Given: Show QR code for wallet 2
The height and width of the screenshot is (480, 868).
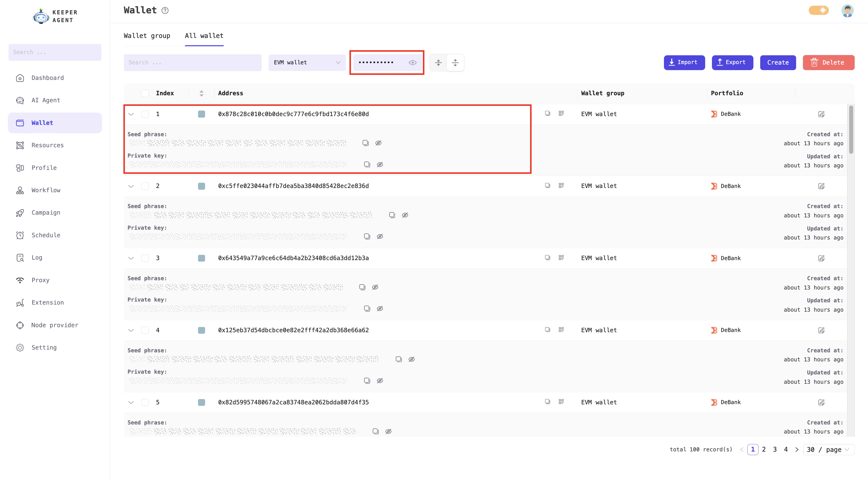Looking at the screenshot, I should pyautogui.click(x=561, y=186).
